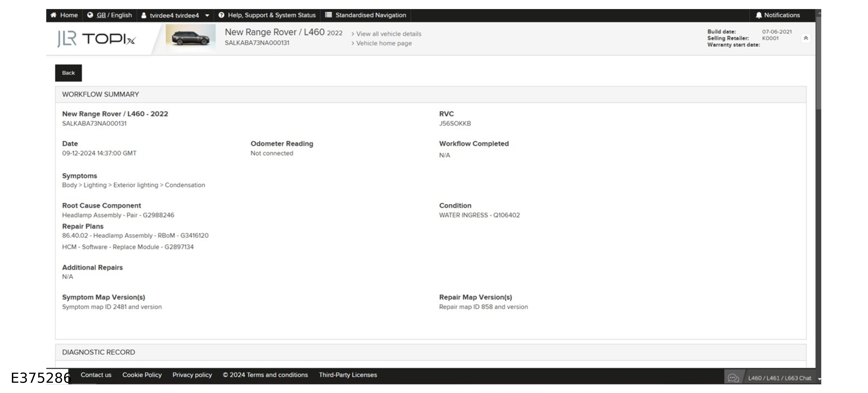Expand the tvirdee4 user dropdown arrow
Viewport: 868px width, 393px height.
(207, 16)
